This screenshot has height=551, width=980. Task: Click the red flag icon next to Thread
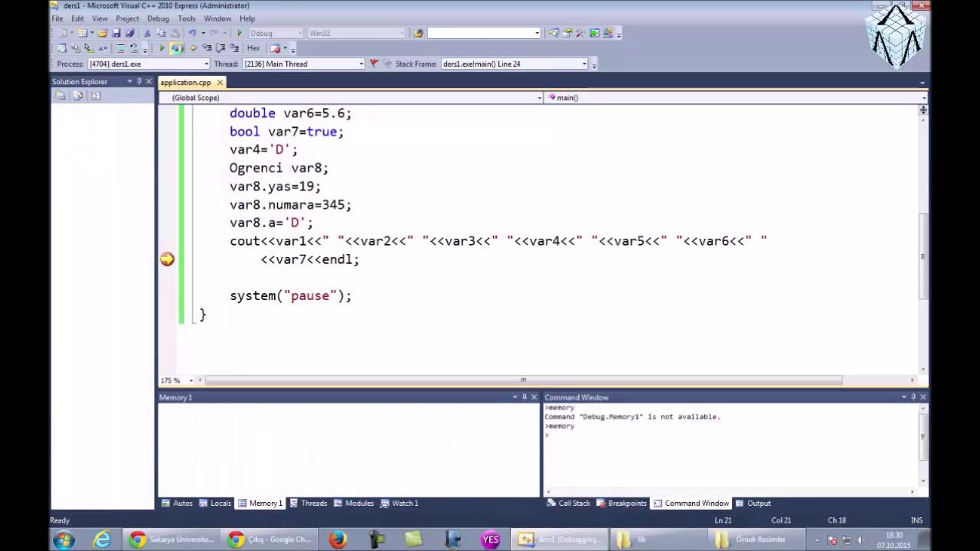[x=374, y=64]
